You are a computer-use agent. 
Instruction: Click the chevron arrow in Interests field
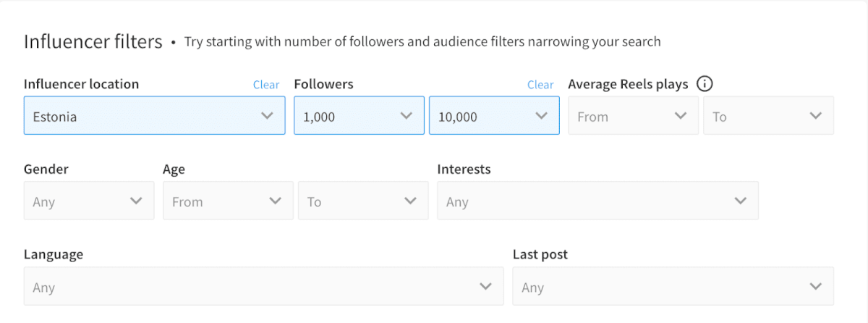click(x=740, y=201)
